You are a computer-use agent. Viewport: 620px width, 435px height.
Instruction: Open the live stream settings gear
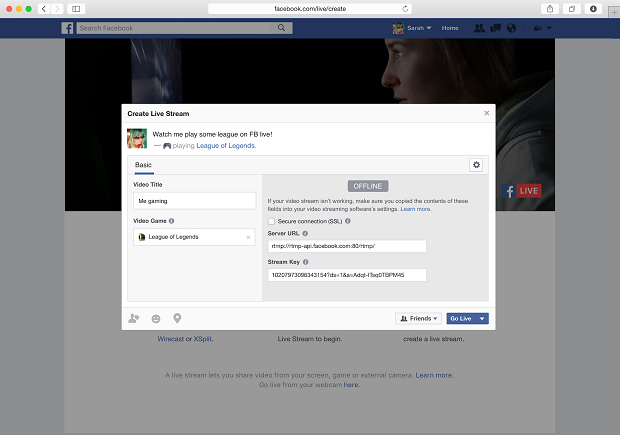476,165
